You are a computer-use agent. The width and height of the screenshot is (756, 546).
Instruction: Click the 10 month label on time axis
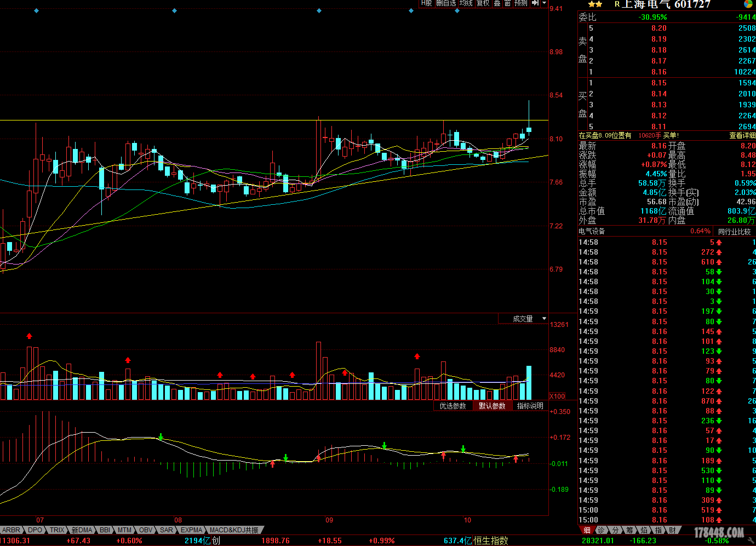[x=467, y=520]
